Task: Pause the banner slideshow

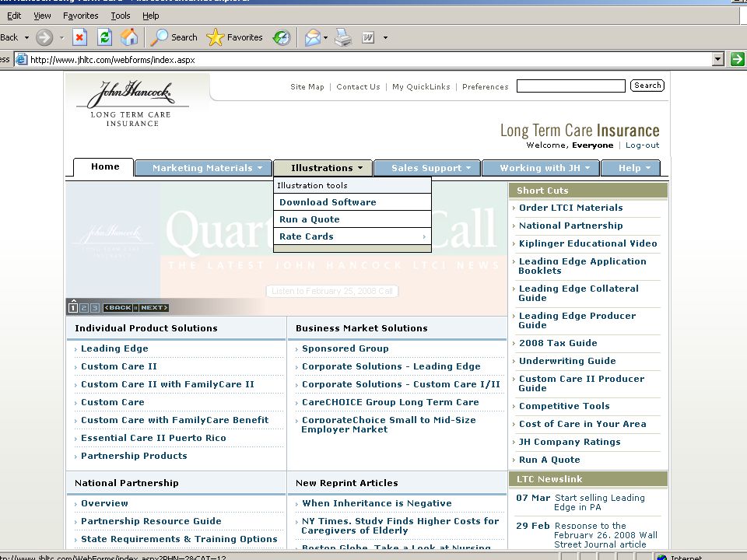Action: click(135, 308)
